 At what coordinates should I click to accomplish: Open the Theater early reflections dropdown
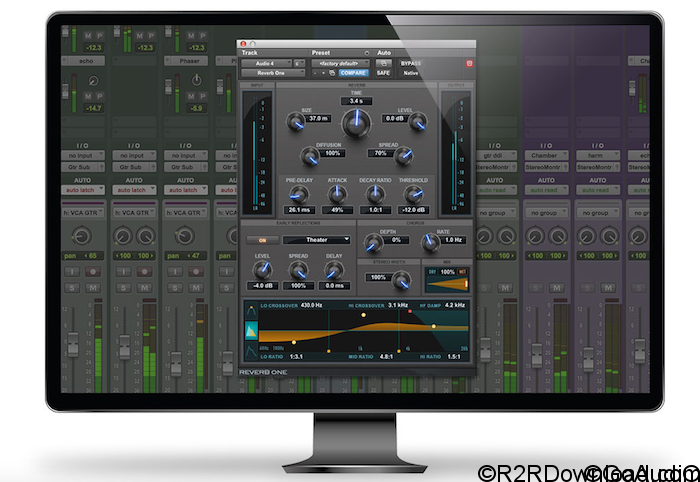tap(317, 240)
